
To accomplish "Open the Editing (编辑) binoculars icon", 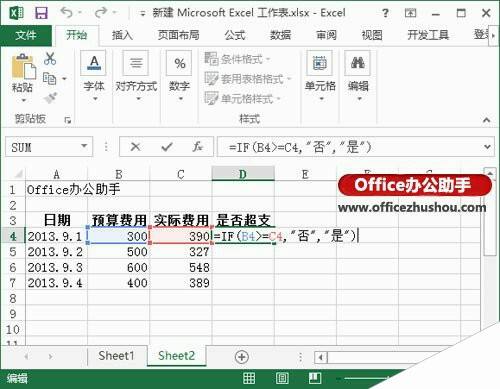I will click(357, 63).
